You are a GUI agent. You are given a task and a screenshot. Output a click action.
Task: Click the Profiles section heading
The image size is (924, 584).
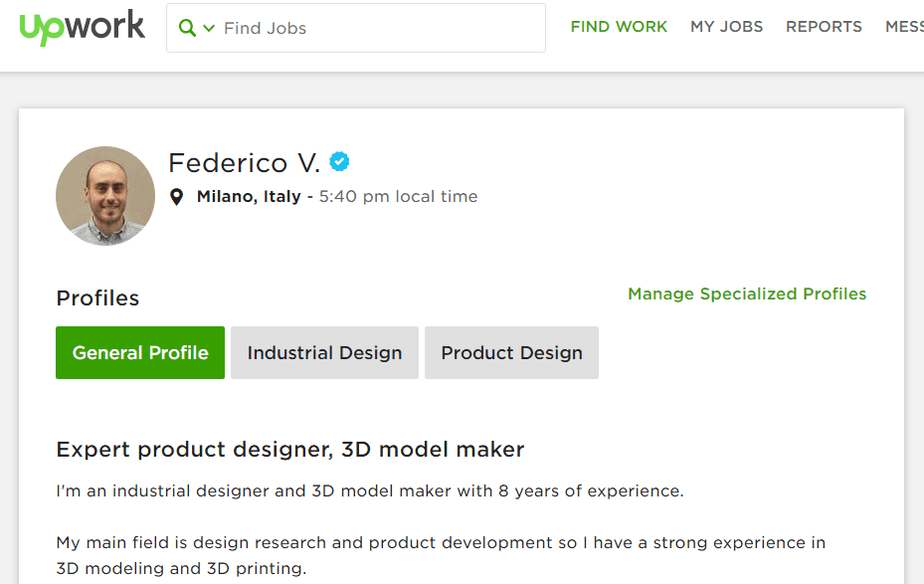click(x=97, y=298)
